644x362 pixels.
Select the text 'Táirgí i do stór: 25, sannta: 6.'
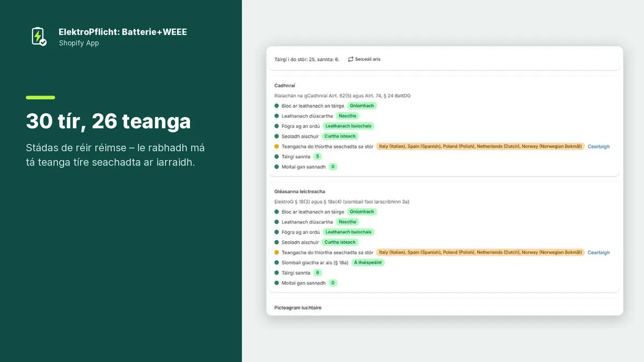(306, 59)
